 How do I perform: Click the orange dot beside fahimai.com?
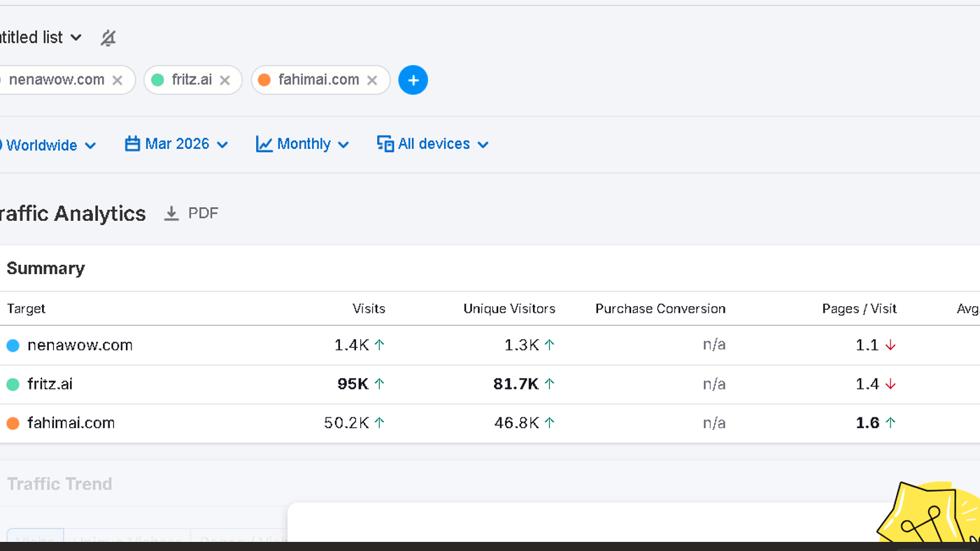coord(12,422)
